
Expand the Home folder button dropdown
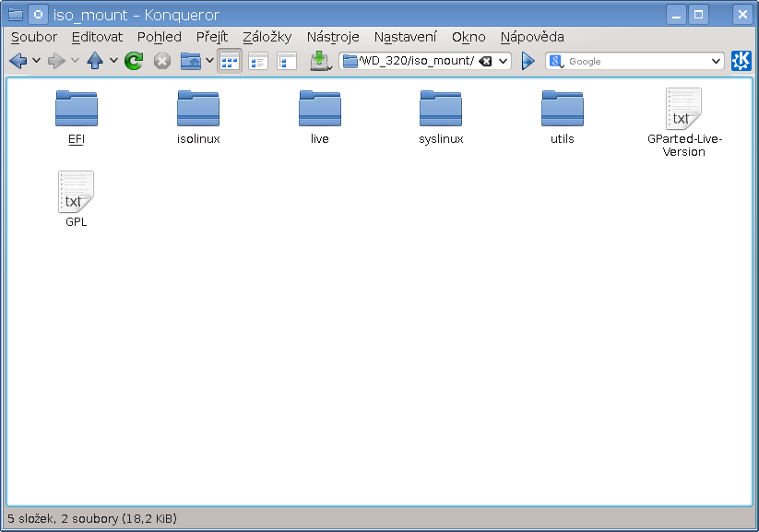coord(209,61)
